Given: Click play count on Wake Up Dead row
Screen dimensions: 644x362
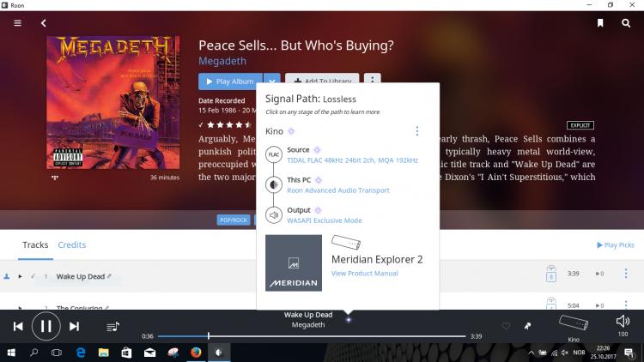Looking at the screenshot, I should 599,274.
